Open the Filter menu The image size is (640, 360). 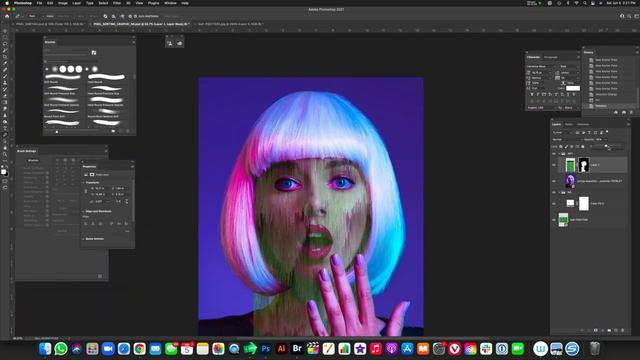[117, 3]
